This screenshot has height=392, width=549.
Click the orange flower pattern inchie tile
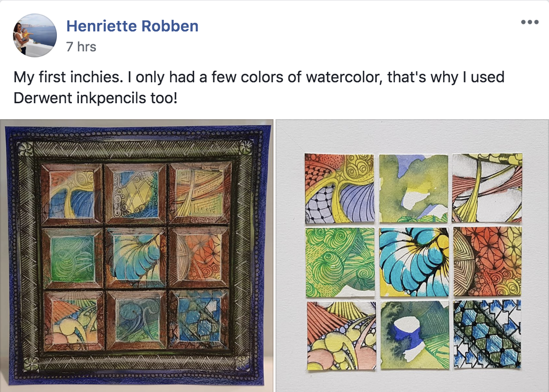pos(488,261)
